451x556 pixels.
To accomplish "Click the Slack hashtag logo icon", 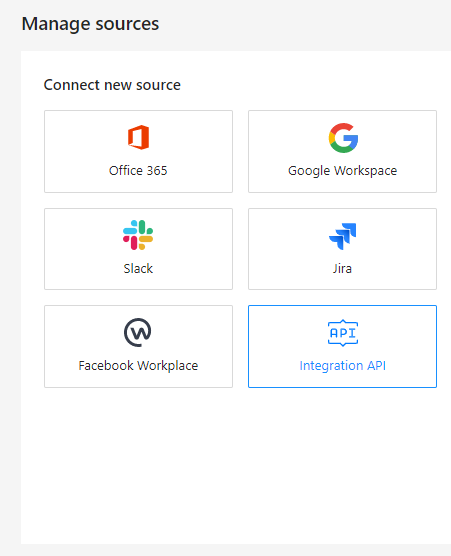I will (x=138, y=235).
